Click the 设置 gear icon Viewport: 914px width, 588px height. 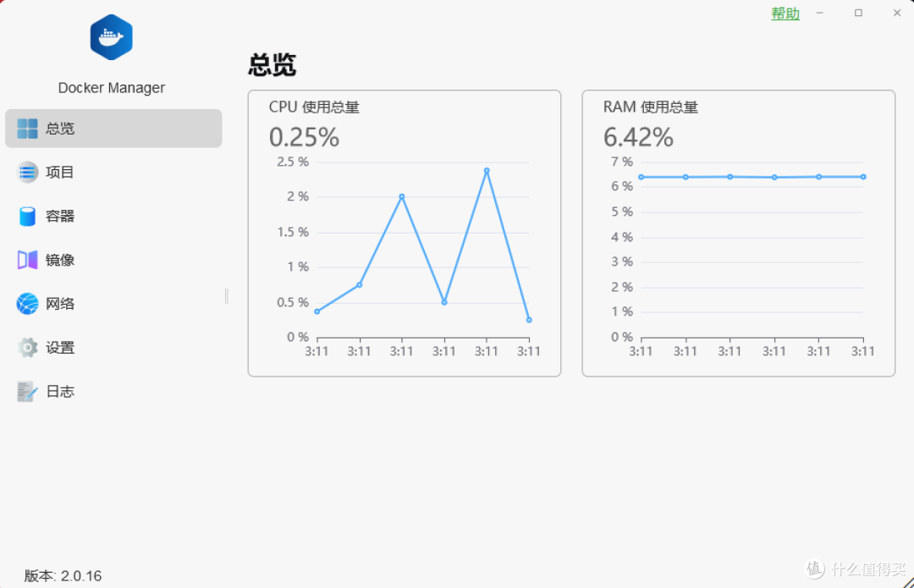click(27, 348)
